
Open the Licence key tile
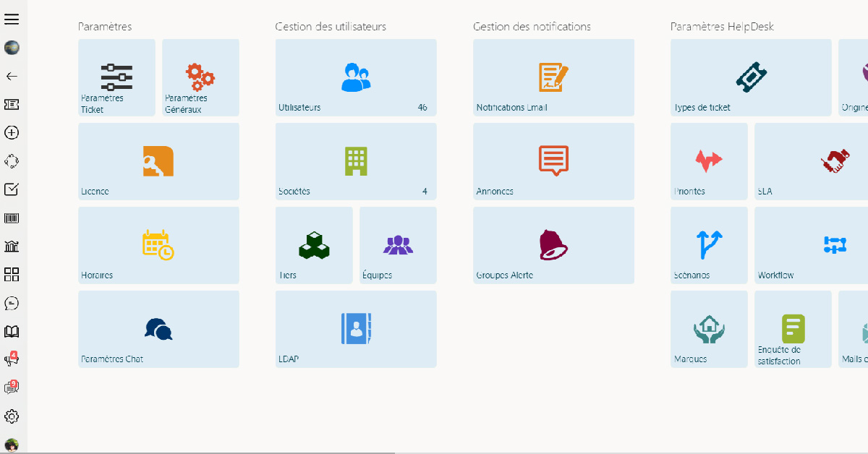[x=158, y=161]
